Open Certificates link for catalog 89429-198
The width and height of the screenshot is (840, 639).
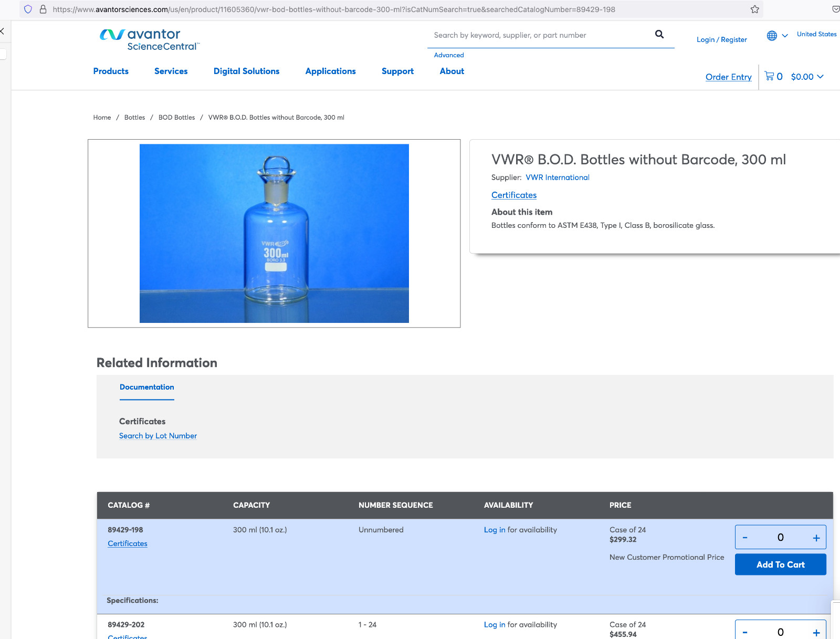[x=128, y=543]
